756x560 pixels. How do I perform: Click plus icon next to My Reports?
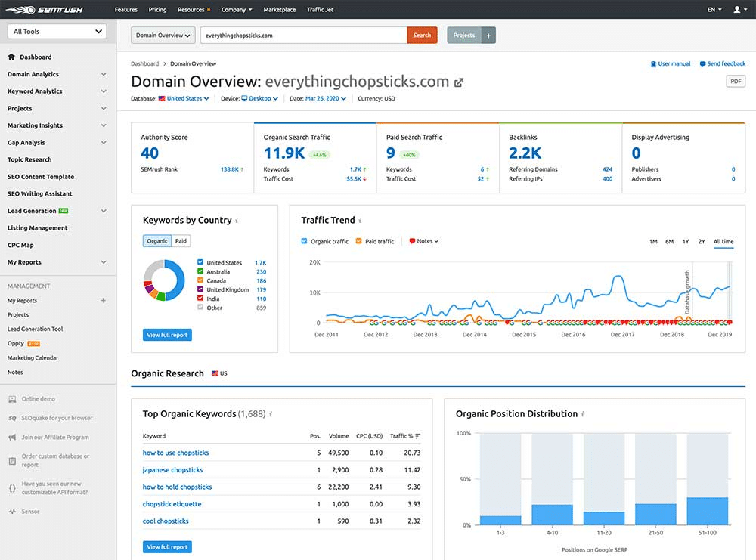coord(103,301)
